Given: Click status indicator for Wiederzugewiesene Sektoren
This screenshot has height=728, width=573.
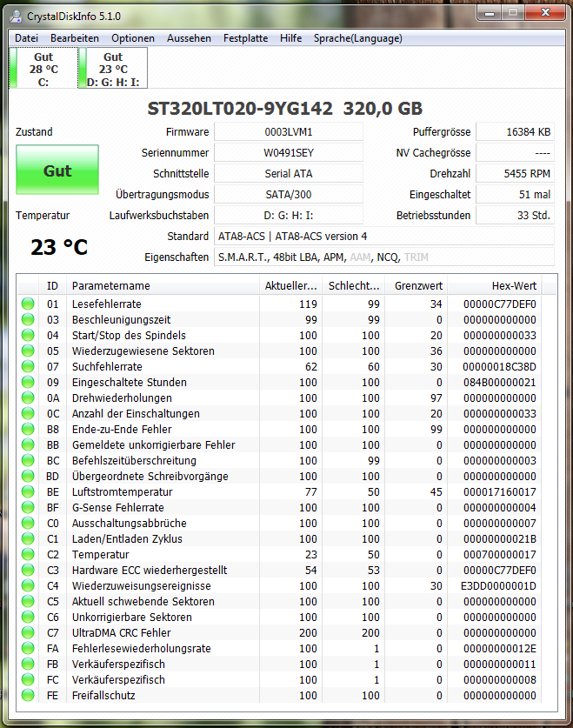Looking at the screenshot, I should (28, 351).
